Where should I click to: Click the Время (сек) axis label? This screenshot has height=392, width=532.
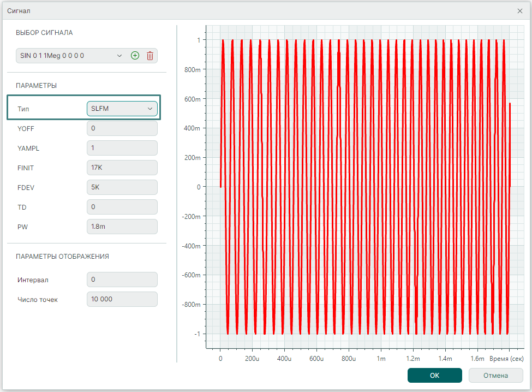coord(506,359)
